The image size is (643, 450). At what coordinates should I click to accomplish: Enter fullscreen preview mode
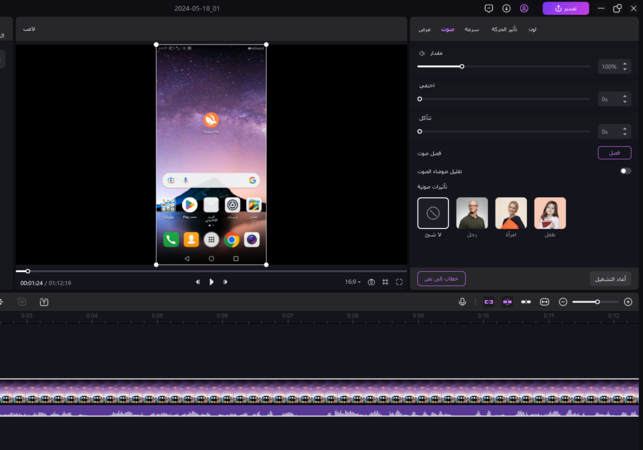click(x=399, y=282)
